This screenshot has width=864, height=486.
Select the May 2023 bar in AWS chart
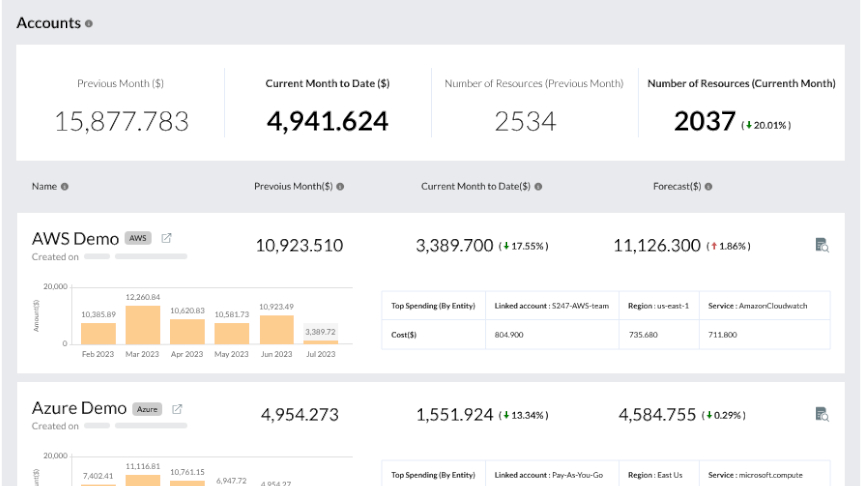pos(231,334)
